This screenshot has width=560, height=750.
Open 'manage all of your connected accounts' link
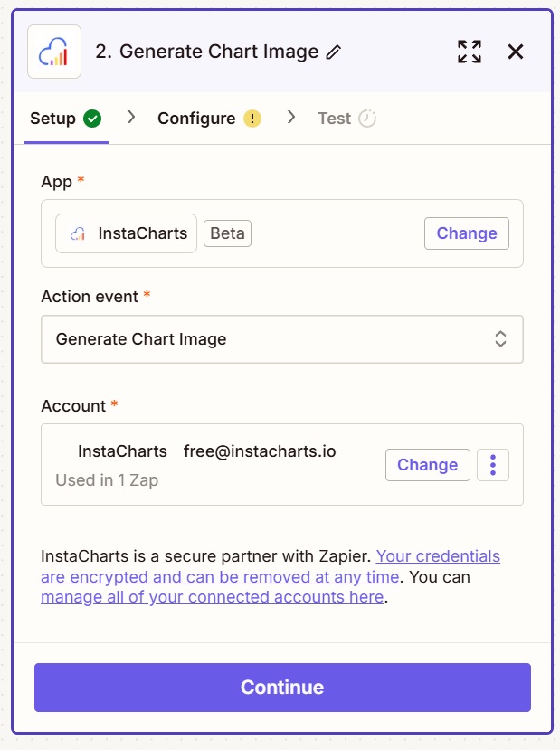point(213,597)
